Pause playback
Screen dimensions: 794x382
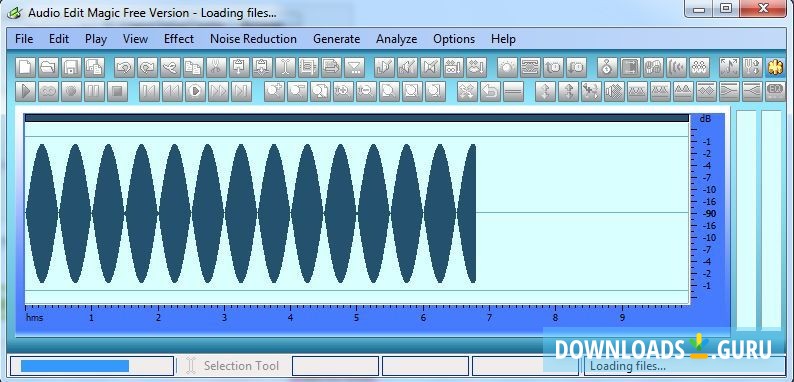tap(94, 92)
